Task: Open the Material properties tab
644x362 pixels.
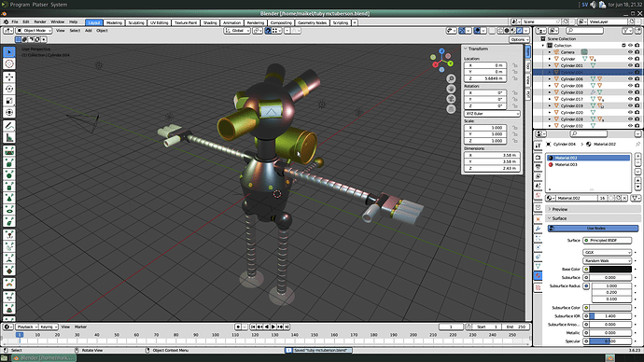Action: (538, 276)
